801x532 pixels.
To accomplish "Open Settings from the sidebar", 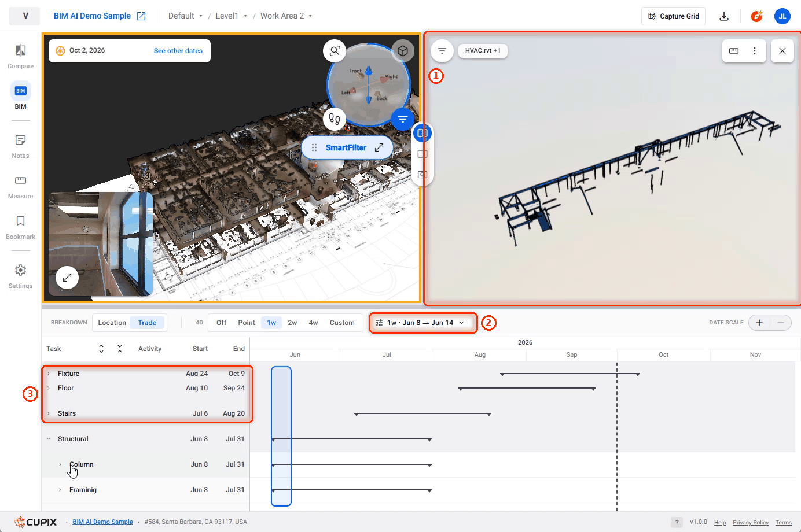I will [20, 276].
